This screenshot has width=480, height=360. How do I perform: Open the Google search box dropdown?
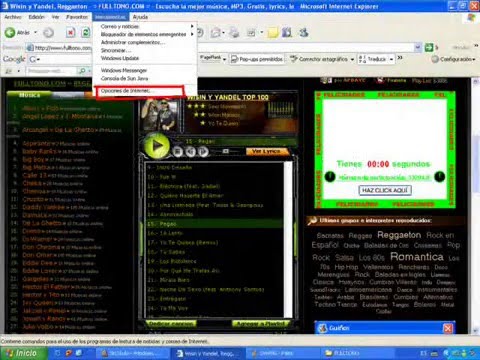tap(39, 60)
